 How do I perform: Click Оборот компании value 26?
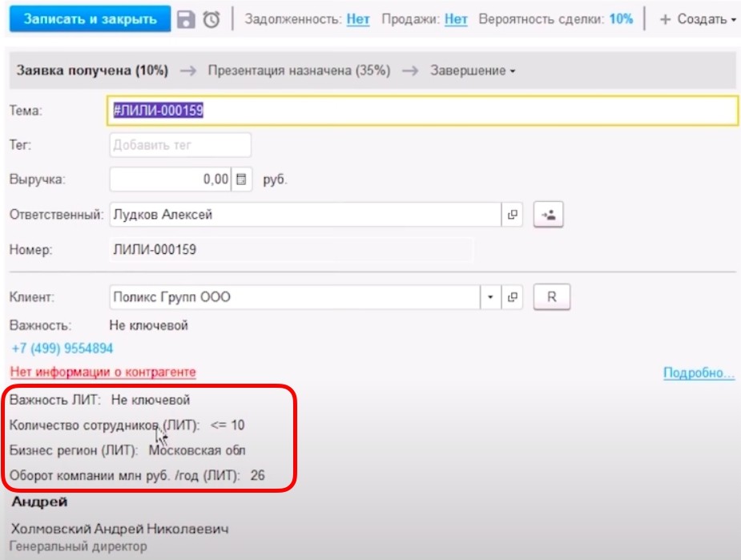[258, 475]
